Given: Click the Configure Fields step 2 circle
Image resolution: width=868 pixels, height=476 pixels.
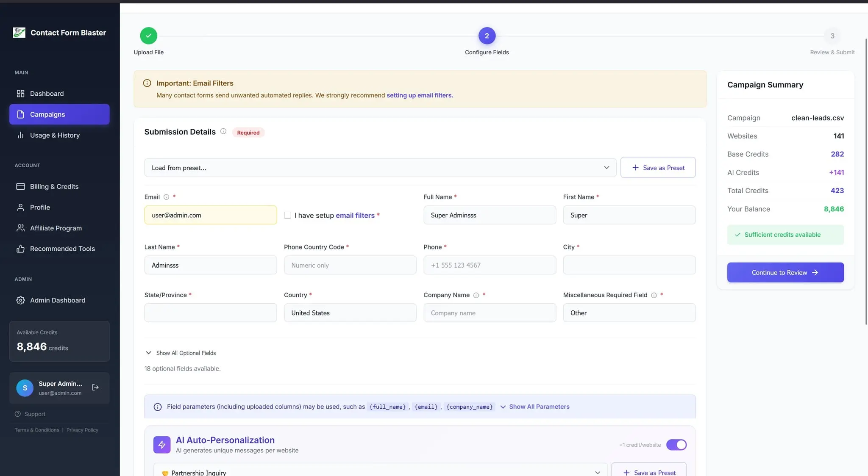Looking at the screenshot, I should 487,36.
